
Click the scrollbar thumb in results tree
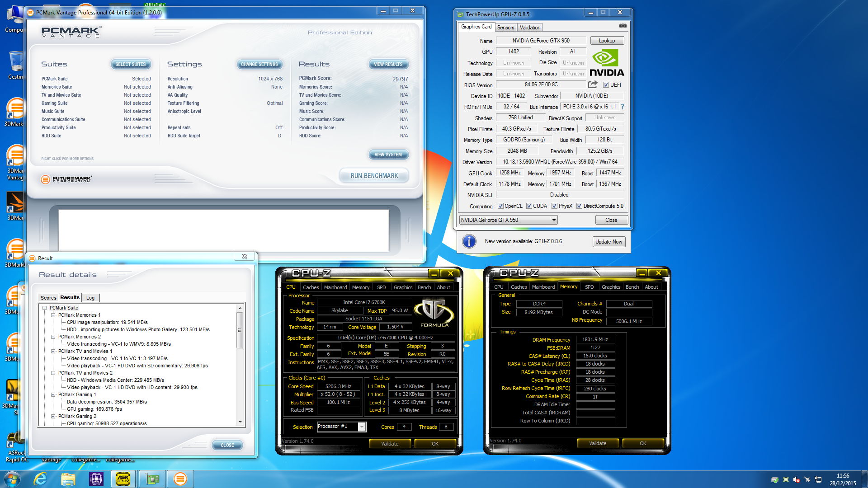(240, 330)
